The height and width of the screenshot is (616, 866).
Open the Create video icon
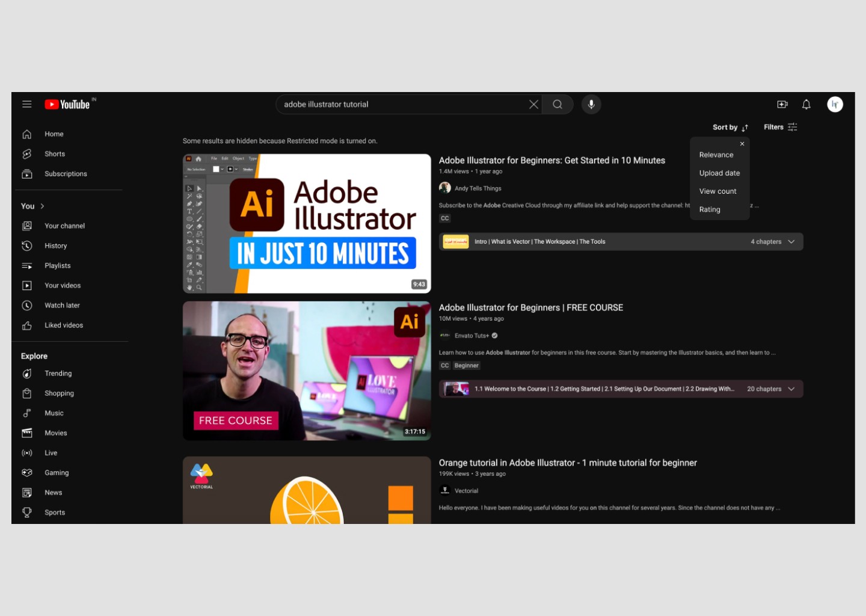pyautogui.click(x=782, y=104)
